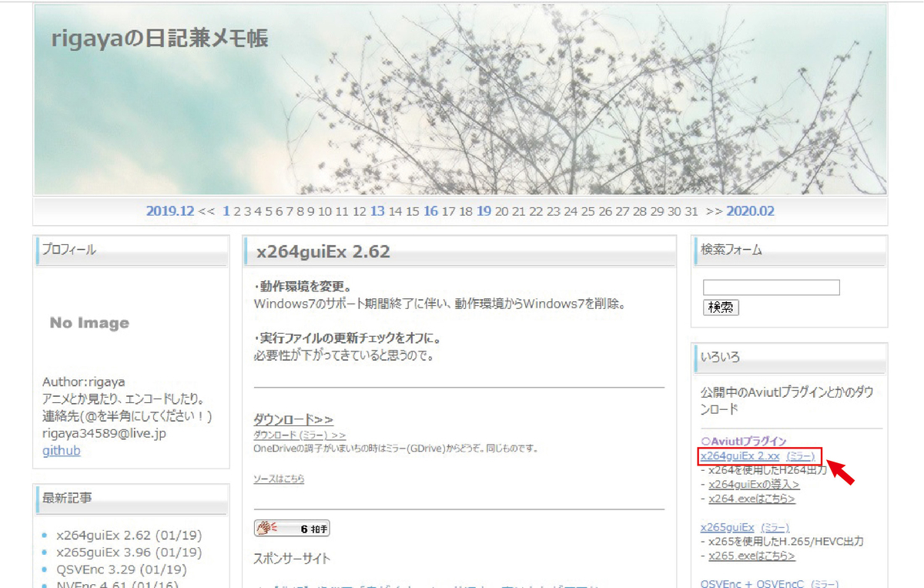Open the blog title rigayaの日記兼メモ帳
924x588 pixels.
tap(160, 39)
